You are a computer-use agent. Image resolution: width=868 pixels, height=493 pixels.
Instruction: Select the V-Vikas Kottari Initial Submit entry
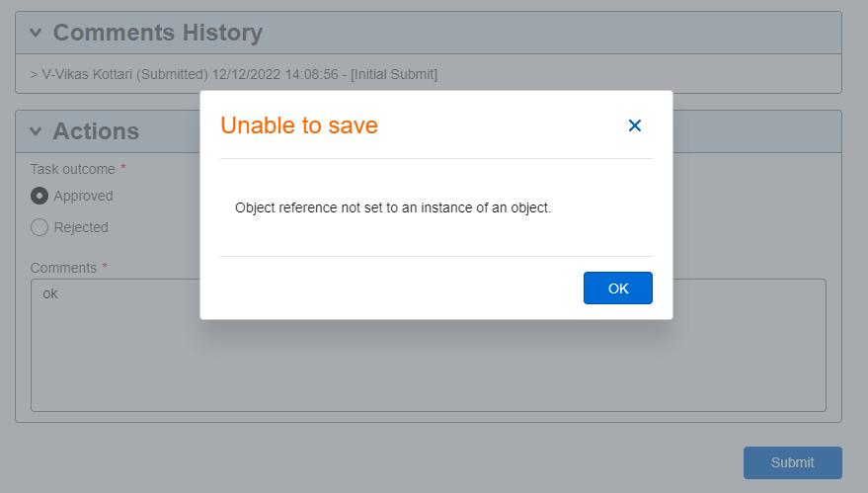coord(234,74)
